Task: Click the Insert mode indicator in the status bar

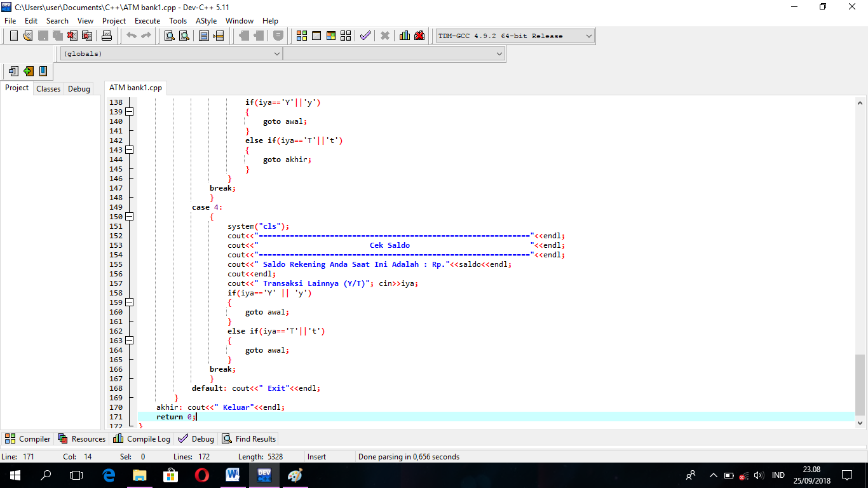Action: pyautogui.click(x=318, y=456)
